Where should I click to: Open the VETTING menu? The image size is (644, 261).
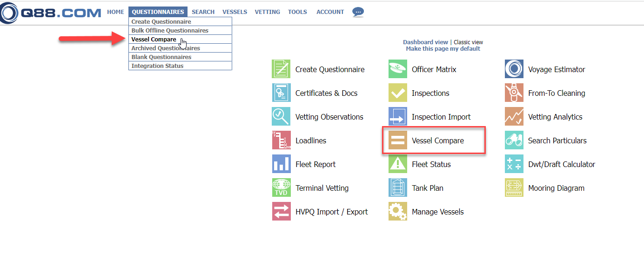268,12
